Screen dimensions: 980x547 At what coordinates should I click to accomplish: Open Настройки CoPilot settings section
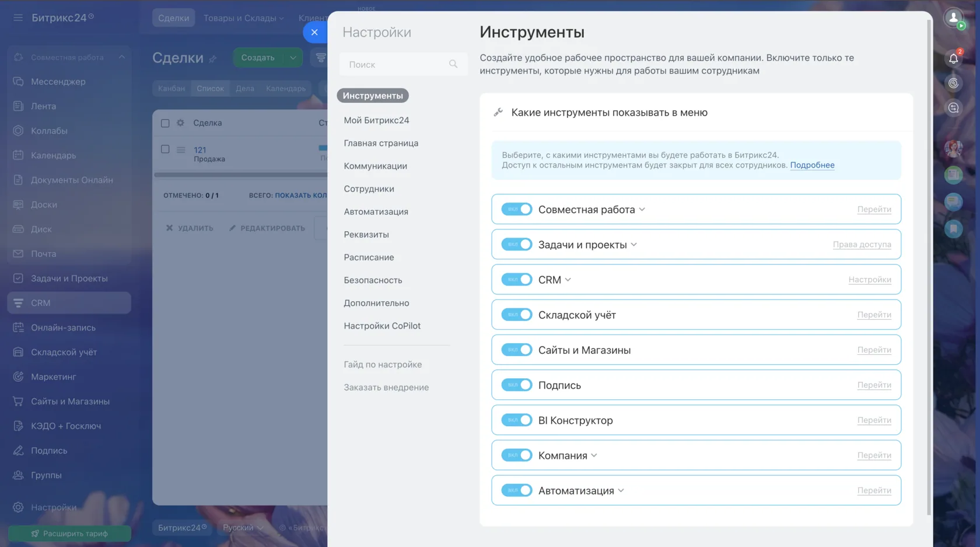382,326
